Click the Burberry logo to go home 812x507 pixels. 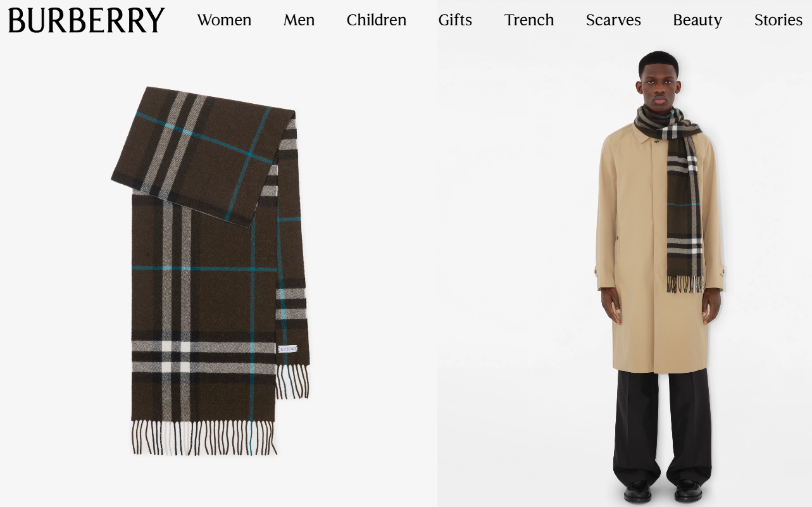point(86,20)
